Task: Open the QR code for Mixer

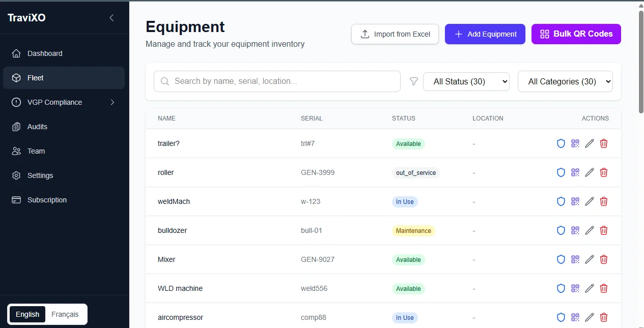Action: (575, 259)
